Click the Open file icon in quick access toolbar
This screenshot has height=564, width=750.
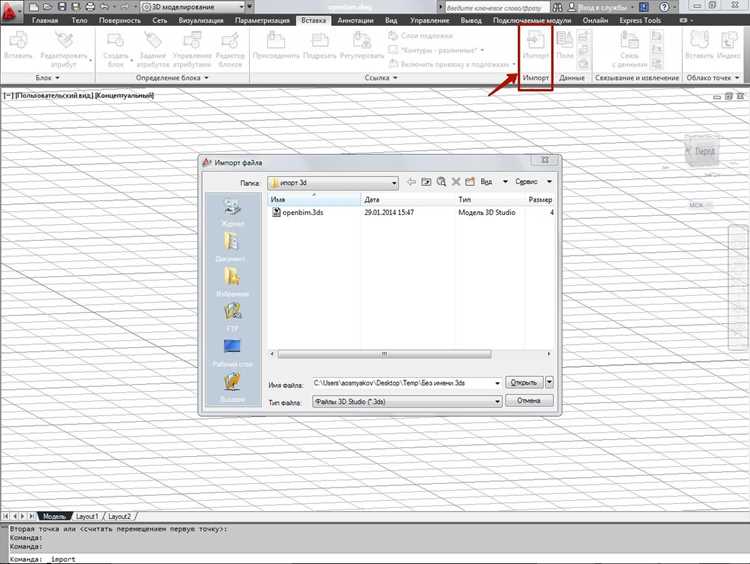47,7
